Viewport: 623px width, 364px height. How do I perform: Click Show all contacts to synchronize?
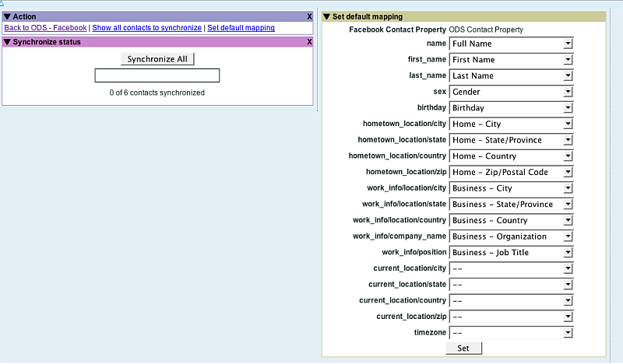click(x=146, y=28)
